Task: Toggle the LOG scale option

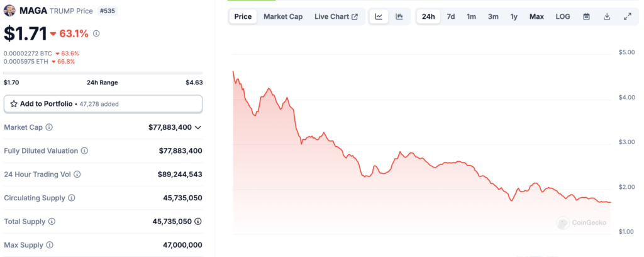Action: [x=563, y=17]
